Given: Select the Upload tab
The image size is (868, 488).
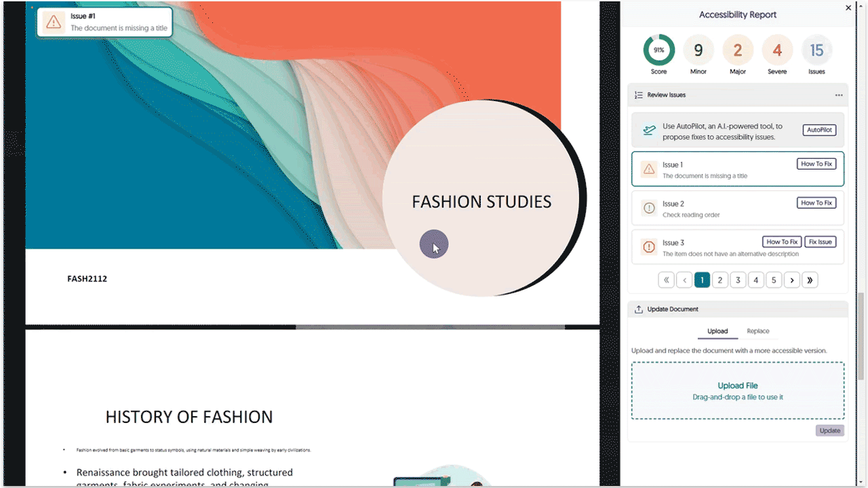Looking at the screenshot, I should 717,331.
